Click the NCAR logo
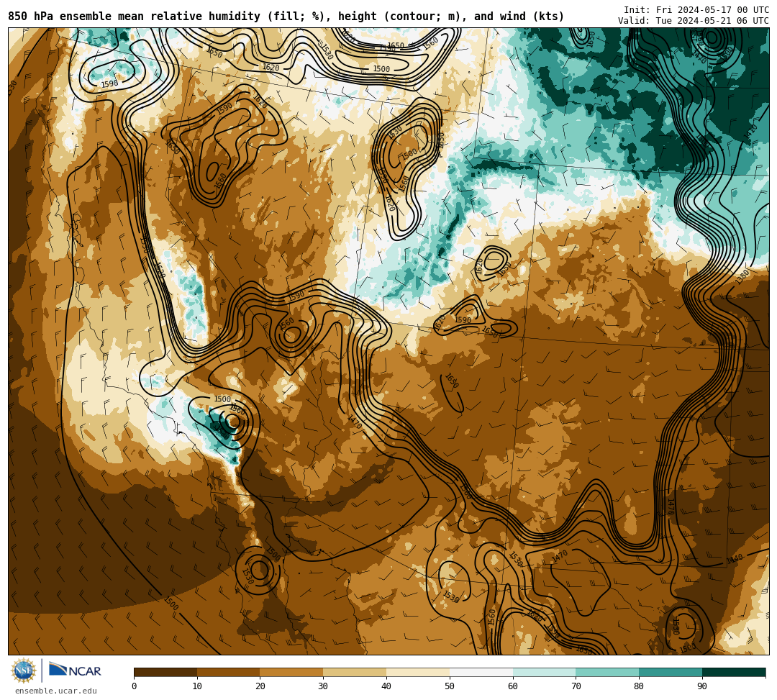 coord(75,671)
